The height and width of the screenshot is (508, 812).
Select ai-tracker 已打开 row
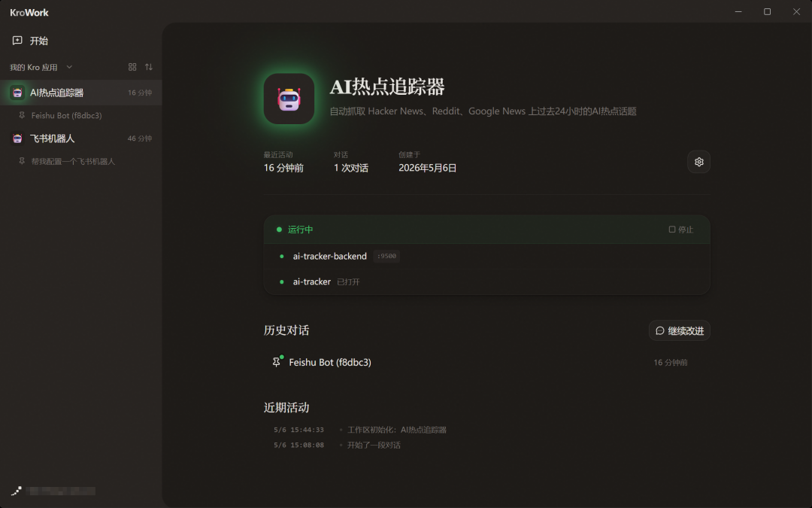(486, 281)
